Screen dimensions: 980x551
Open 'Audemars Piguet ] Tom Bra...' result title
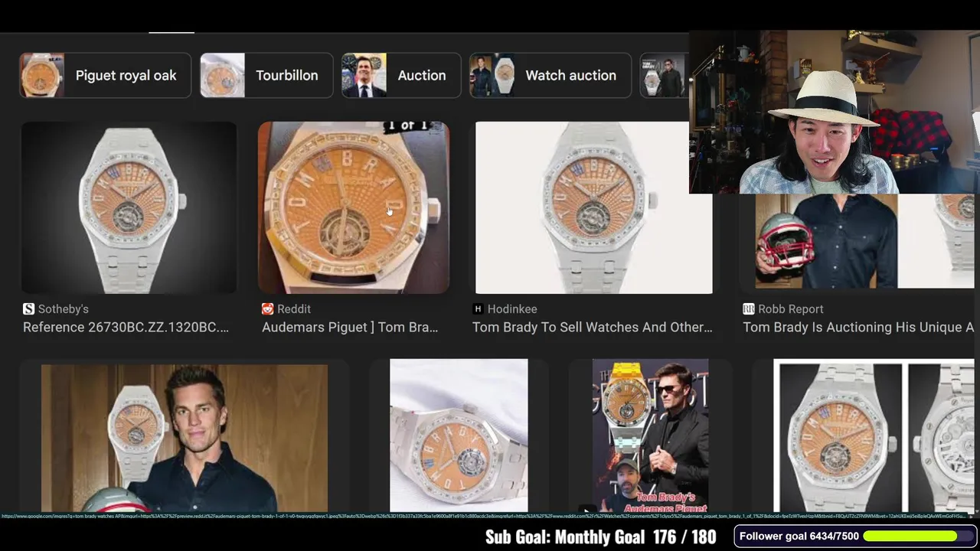click(350, 328)
